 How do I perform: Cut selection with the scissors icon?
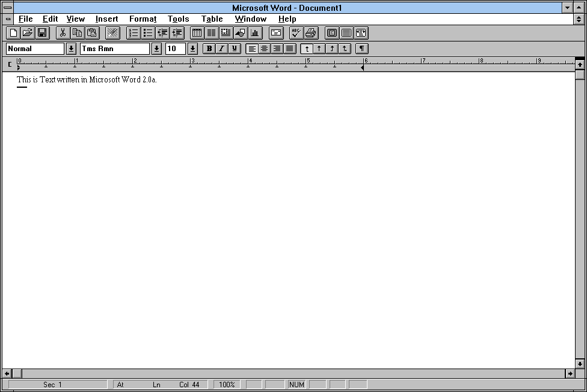click(63, 33)
